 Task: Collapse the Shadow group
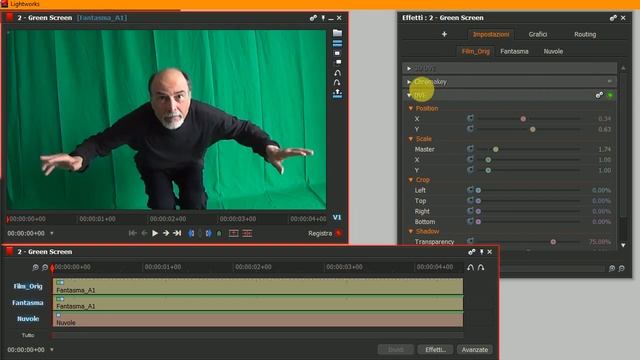tap(411, 231)
